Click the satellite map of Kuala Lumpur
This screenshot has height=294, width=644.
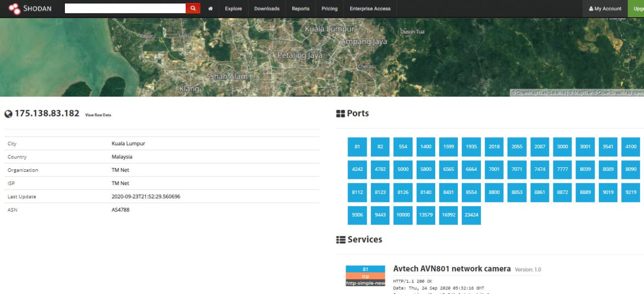(322, 57)
